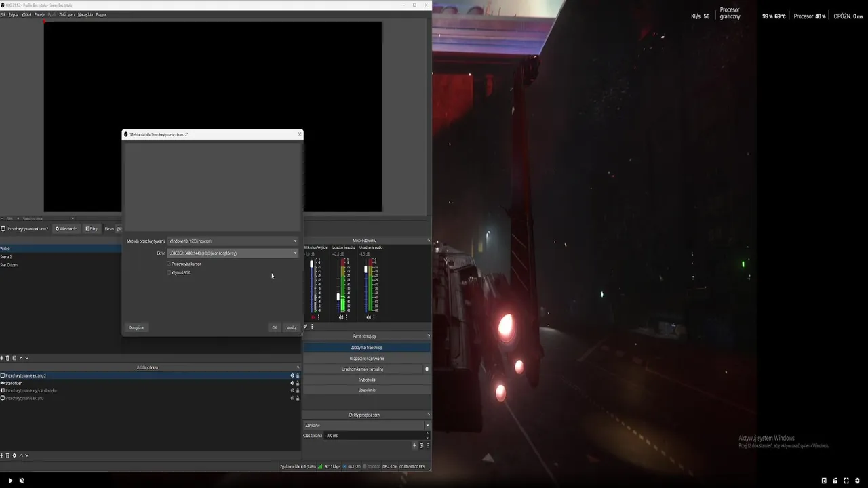Select the Przechwytywanie ekranu 2 source row
The image size is (868, 488).
click(150, 375)
